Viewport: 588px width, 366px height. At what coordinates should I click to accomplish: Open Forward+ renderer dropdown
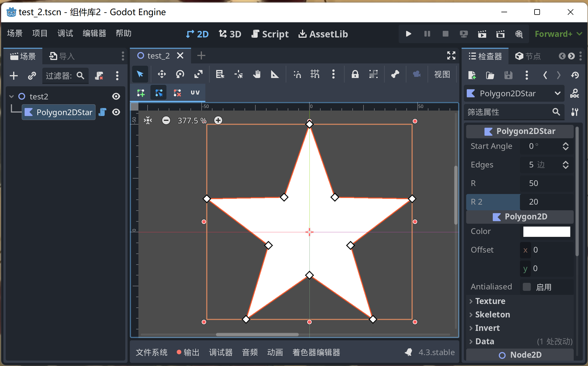click(558, 34)
